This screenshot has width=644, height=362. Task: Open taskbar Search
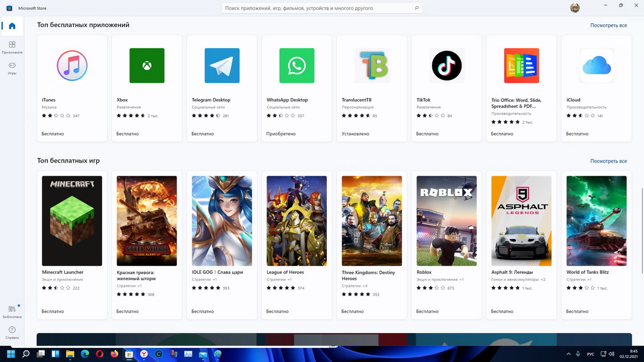point(25,354)
